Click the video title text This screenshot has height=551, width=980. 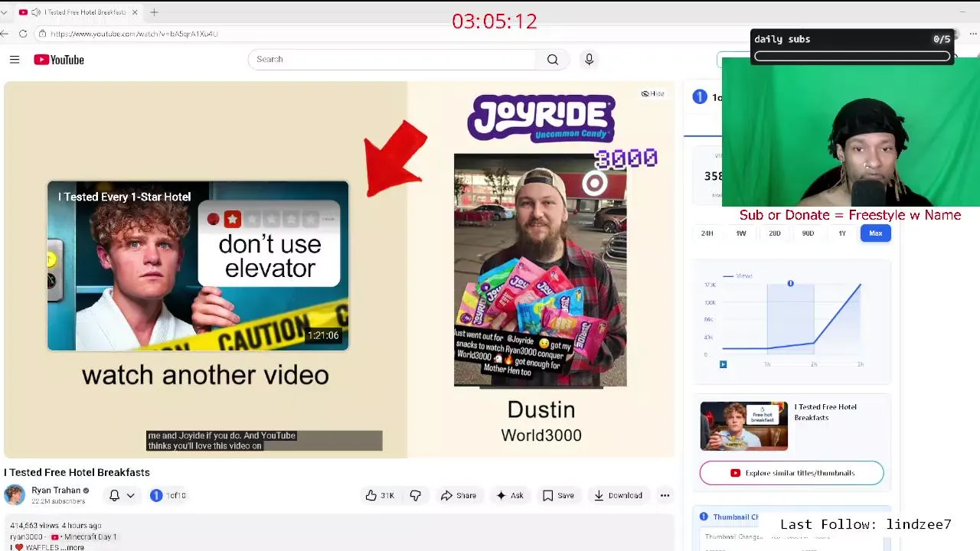77,473
